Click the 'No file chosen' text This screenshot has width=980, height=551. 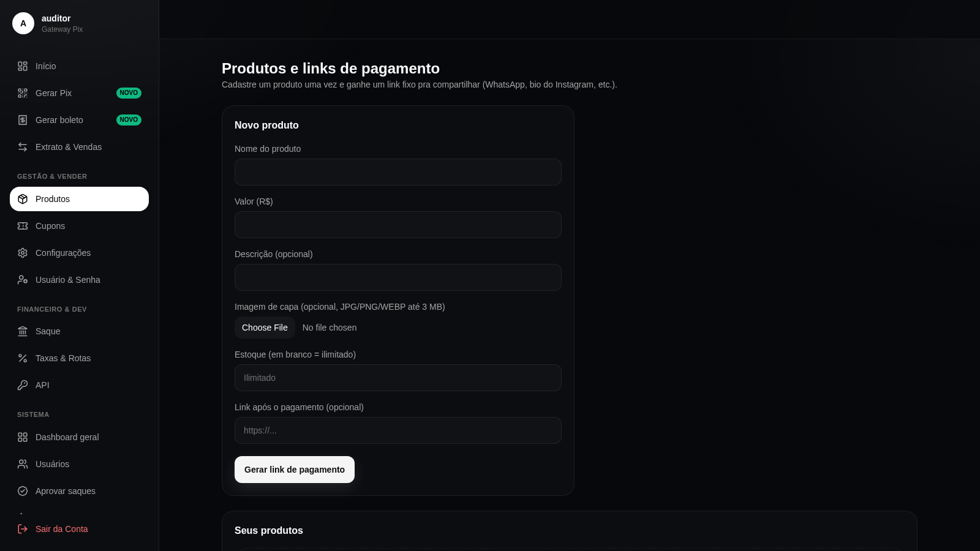(x=330, y=328)
